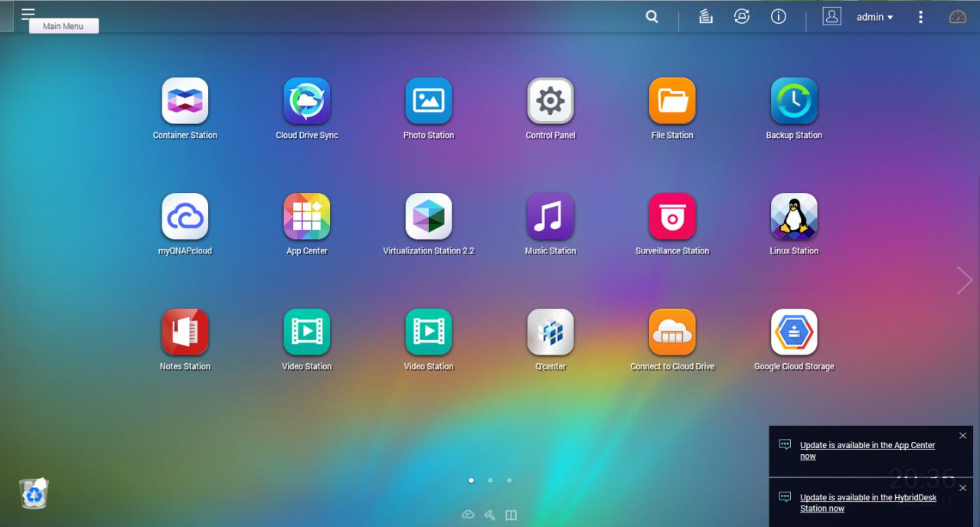Viewport: 980px width, 527px height.
Task: Click the user profile icon
Action: pyautogui.click(x=832, y=16)
